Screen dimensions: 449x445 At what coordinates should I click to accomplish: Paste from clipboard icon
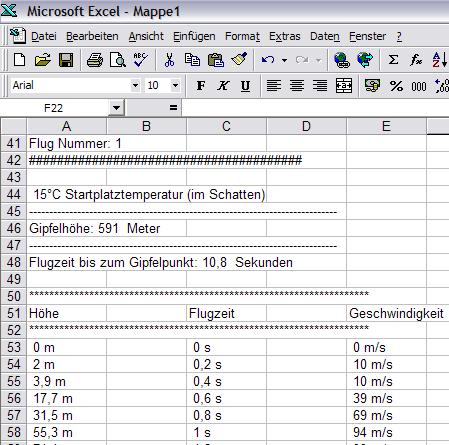pos(216,60)
